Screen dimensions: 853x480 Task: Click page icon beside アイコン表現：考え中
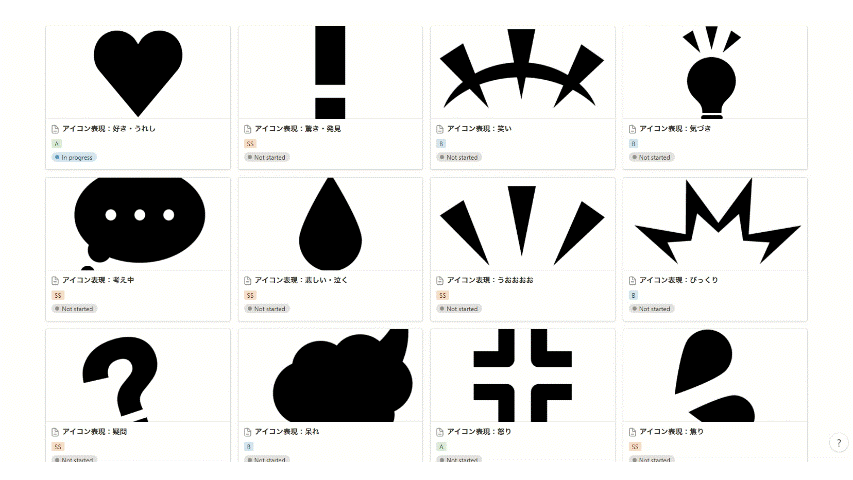[55, 280]
